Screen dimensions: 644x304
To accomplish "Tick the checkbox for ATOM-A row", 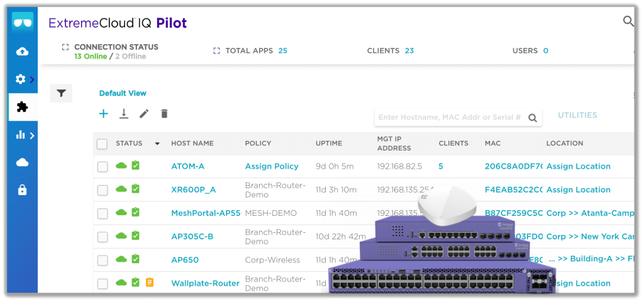I will (x=103, y=167).
